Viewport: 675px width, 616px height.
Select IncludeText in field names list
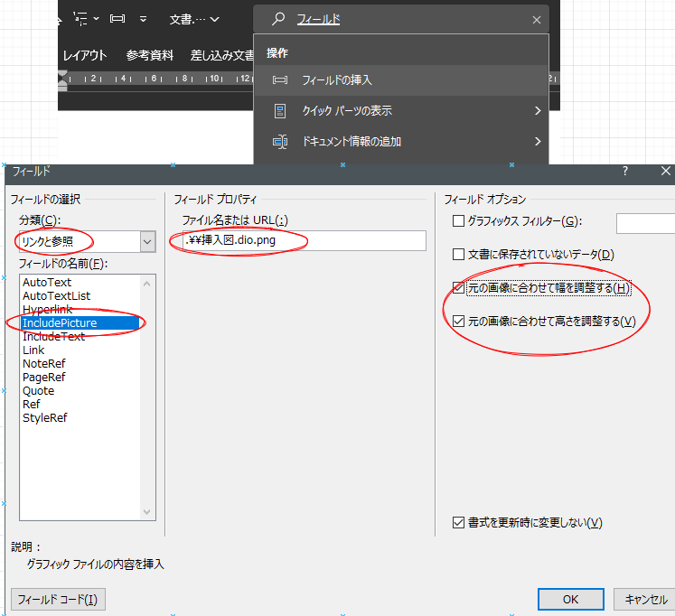[54, 336]
